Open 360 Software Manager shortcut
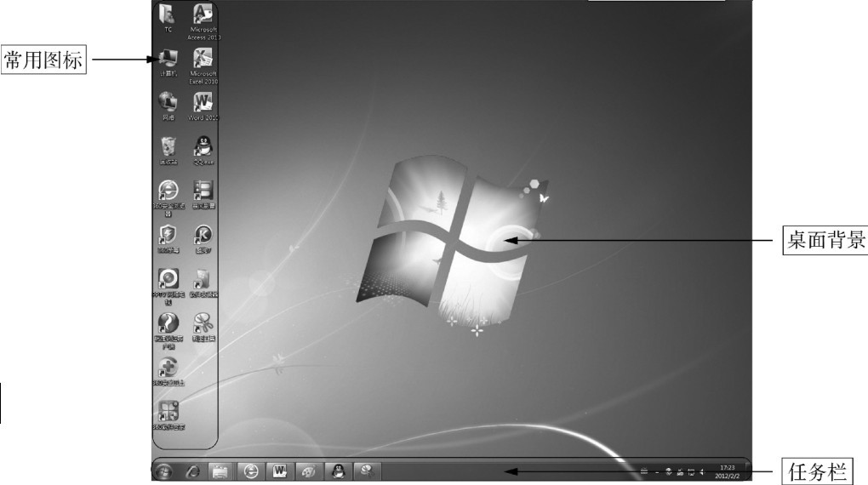The image size is (868, 485). [x=168, y=415]
